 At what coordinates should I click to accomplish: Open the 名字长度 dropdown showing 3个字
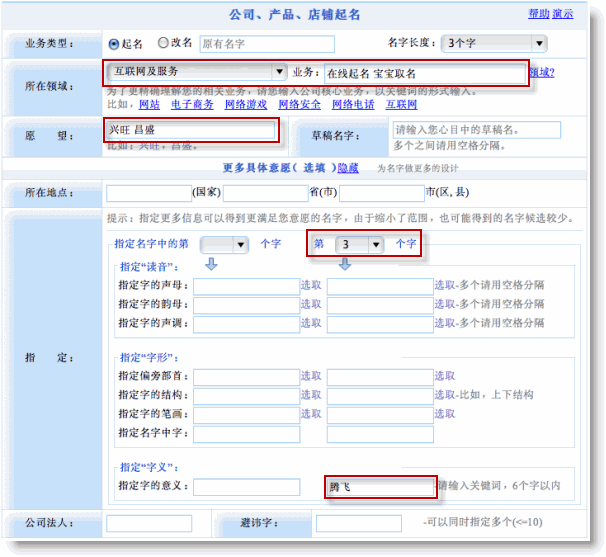click(495, 43)
